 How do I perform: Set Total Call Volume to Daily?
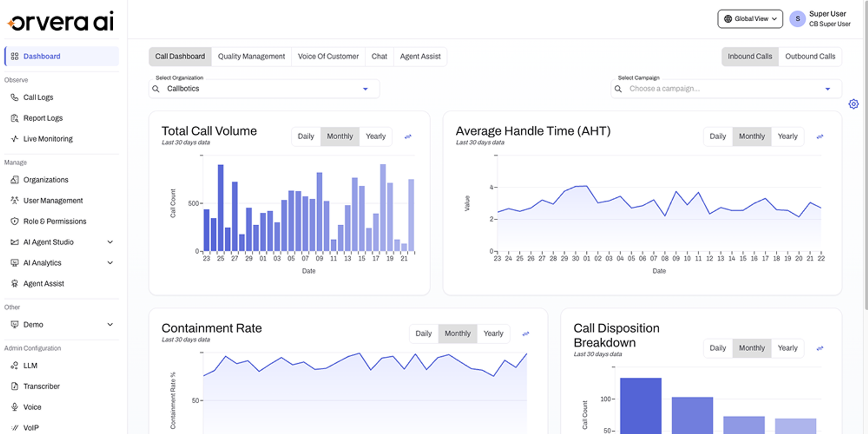(x=306, y=136)
